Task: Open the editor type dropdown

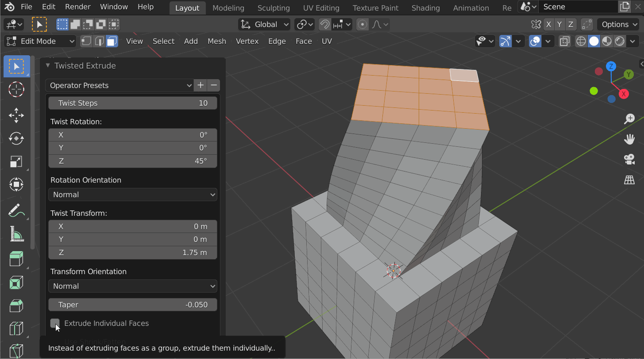Action: [x=14, y=24]
